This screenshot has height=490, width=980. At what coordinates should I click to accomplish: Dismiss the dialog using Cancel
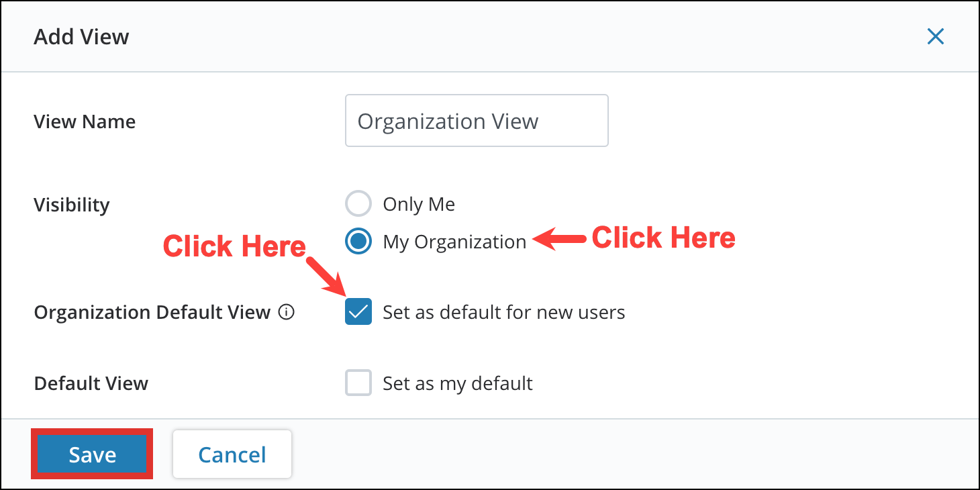click(232, 454)
